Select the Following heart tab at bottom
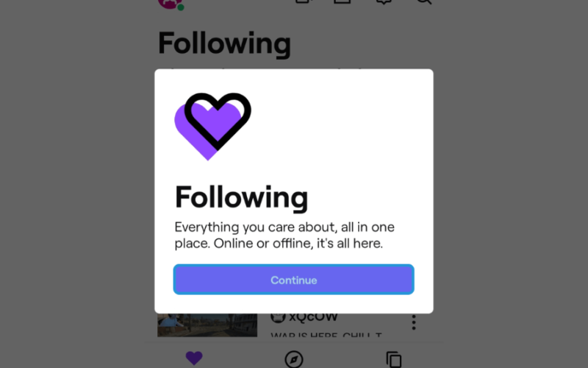 click(194, 358)
